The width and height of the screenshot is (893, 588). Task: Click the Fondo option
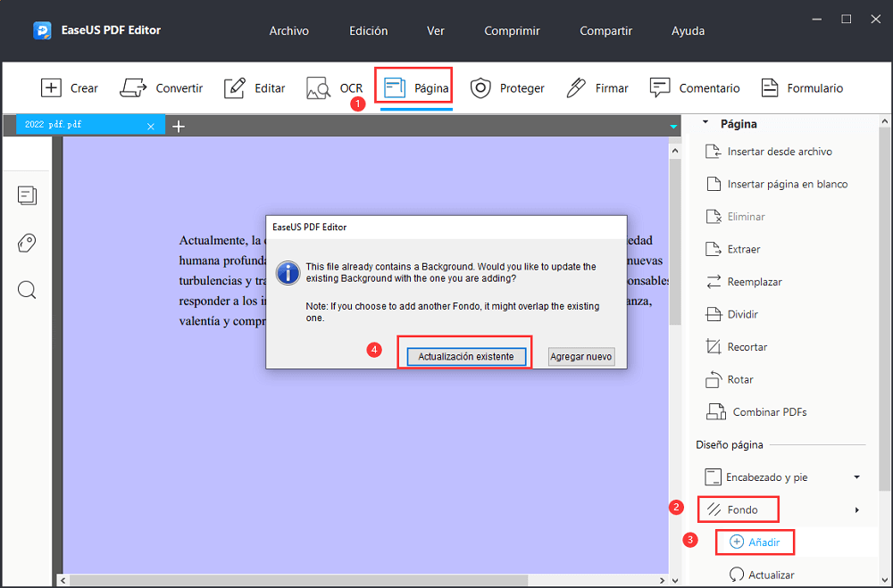[732, 509]
